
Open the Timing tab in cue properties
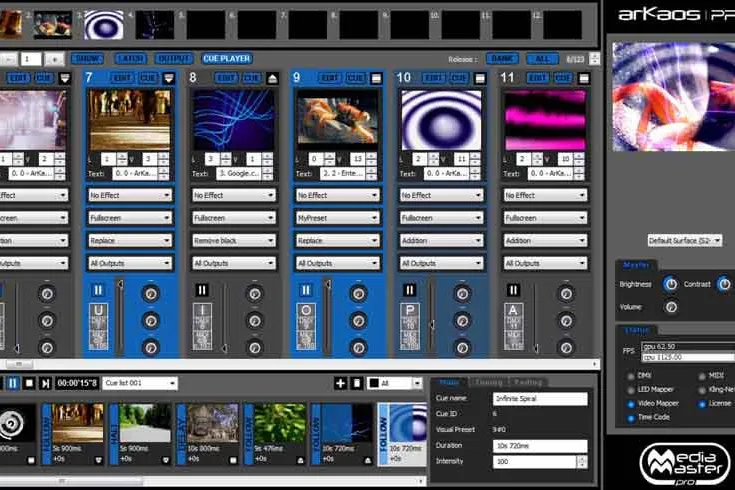pos(489,382)
